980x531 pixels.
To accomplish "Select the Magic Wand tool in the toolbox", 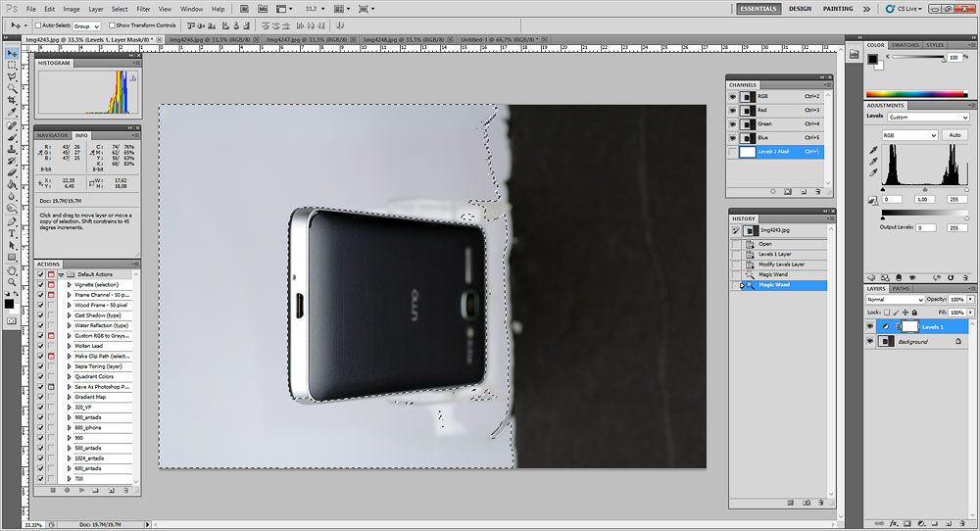I will pos(12,89).
